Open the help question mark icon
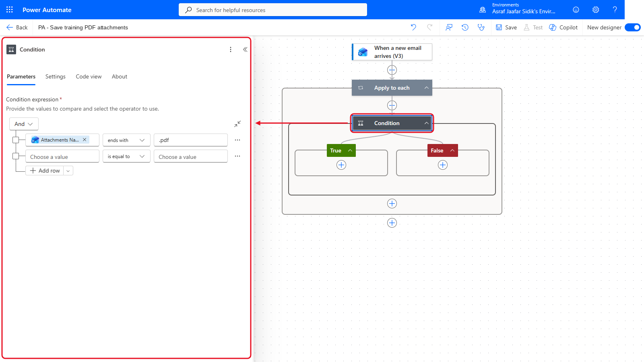 [x=615, y=10]
